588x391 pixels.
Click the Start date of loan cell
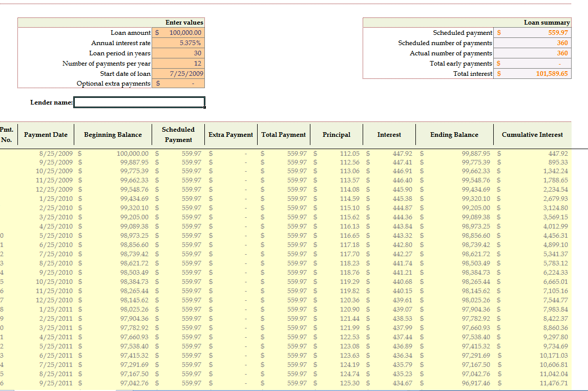178,73
